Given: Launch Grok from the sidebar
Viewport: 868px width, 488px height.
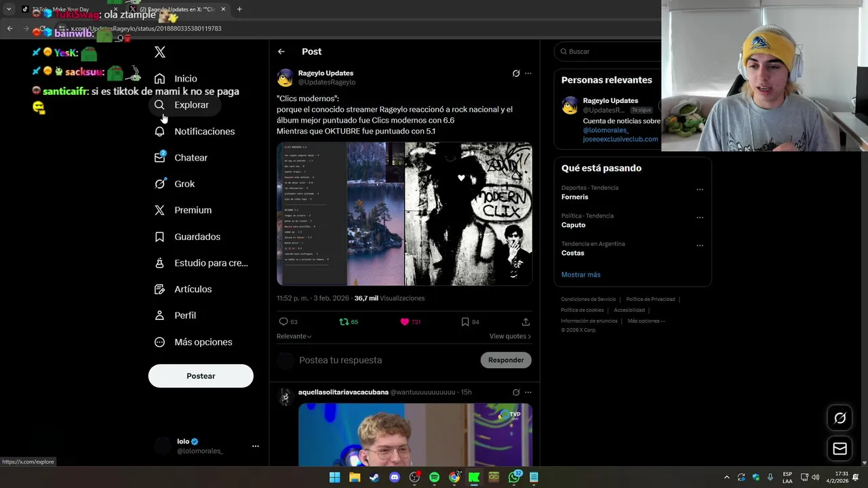Looking at the screenshot, I should (x=175, y=184).
